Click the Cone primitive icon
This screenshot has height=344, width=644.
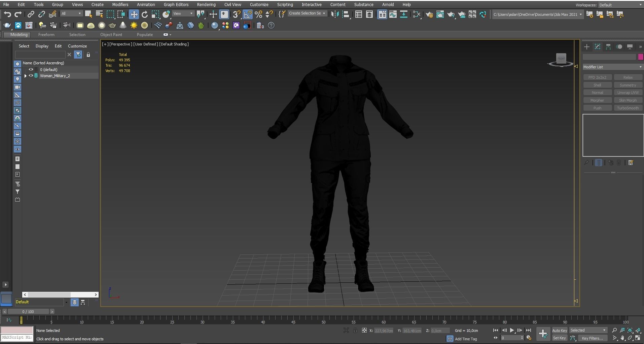click(x=123, y=26)
